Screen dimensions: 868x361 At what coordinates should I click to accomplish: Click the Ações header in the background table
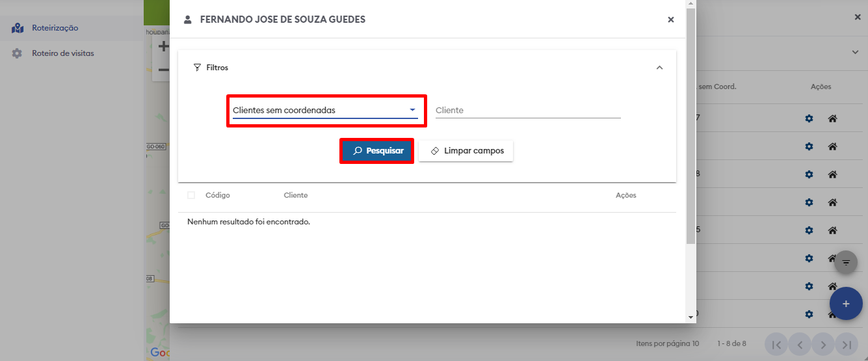[x=821, y=87]
